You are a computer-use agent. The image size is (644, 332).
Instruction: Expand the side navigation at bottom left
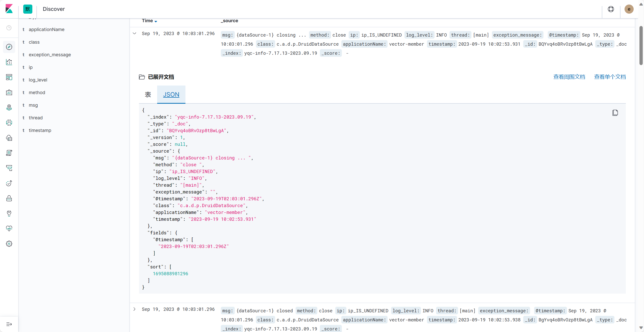pos(9,324)
